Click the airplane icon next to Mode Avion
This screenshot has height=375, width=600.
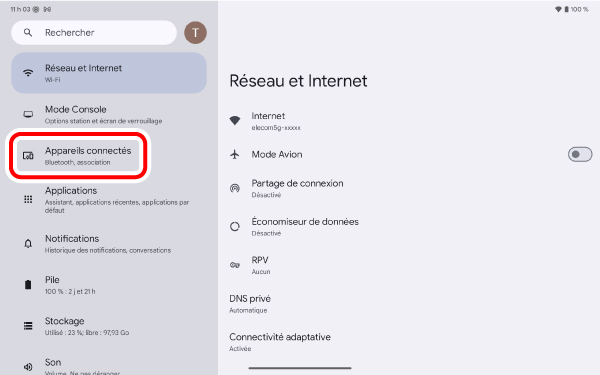point(235,155)
